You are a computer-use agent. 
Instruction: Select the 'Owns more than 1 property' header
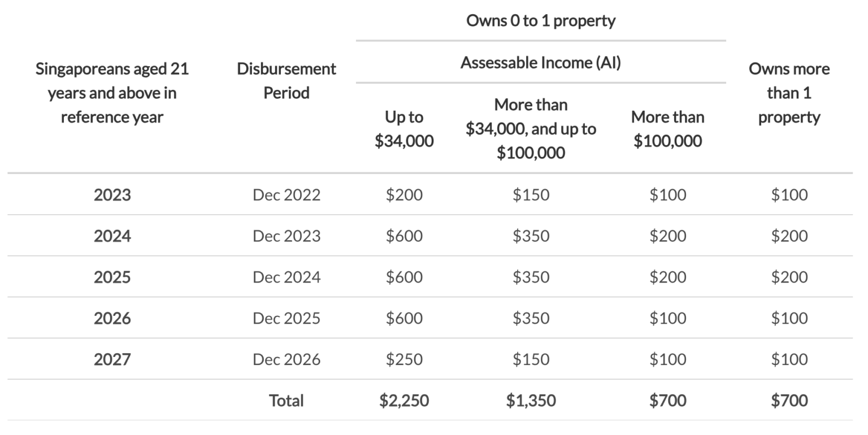[789, 93]
